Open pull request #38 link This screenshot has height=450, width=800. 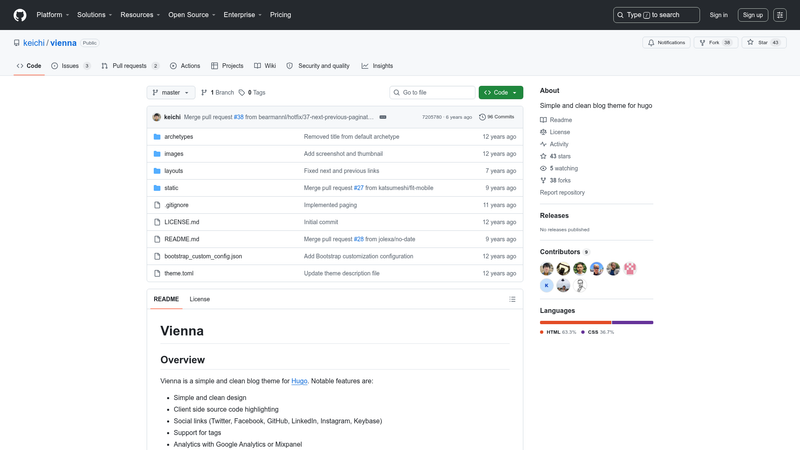click(x=238, y=117)
